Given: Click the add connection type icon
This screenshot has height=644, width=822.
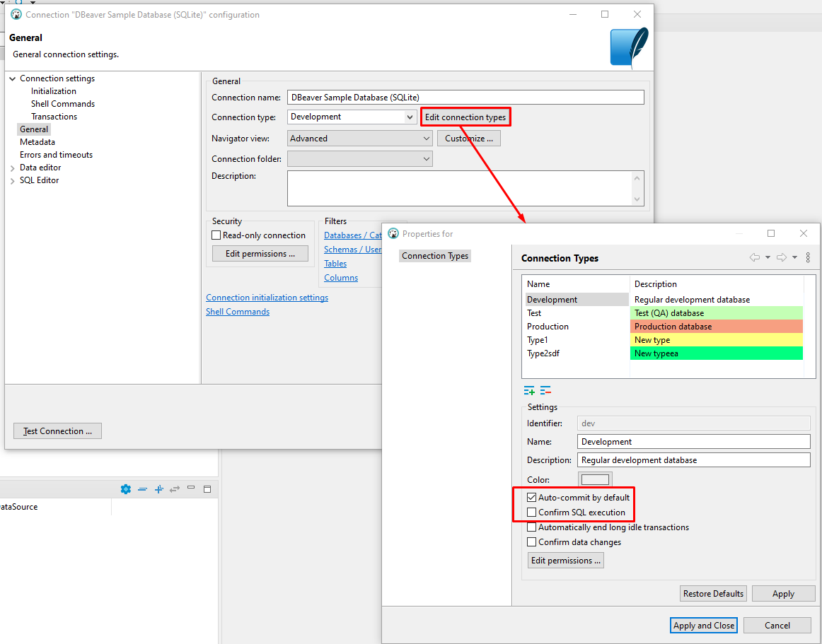Looking at the screenshot, I should coord(529,391).
